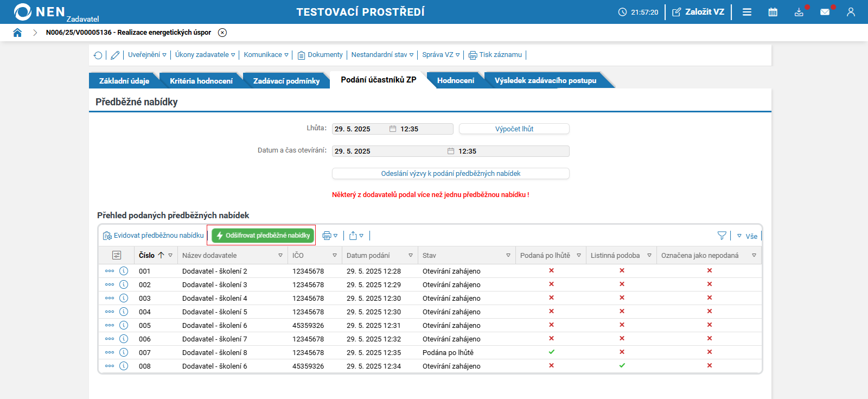Screen dimensions: 868x399
Task: Click the Výpočet lhůt button
Action: [x=514, y=129]
